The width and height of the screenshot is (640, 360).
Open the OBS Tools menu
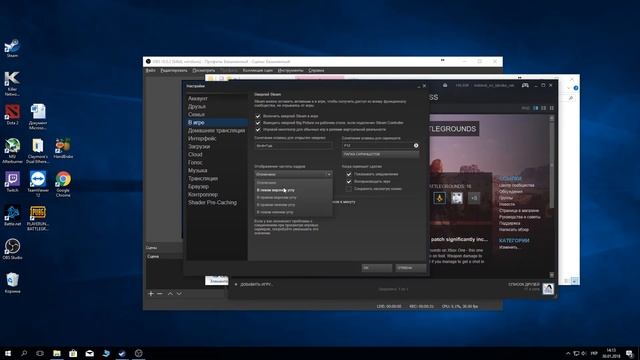click(291, 70)
